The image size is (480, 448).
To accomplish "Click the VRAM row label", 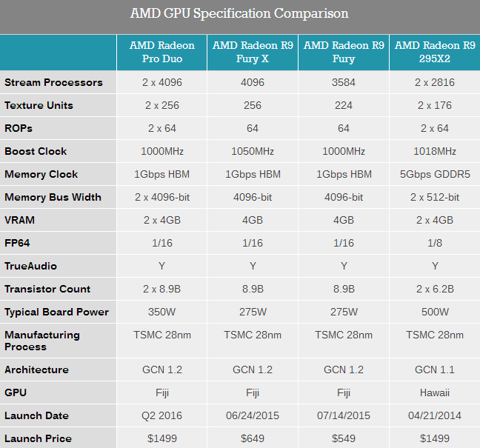I will point(19,220).
